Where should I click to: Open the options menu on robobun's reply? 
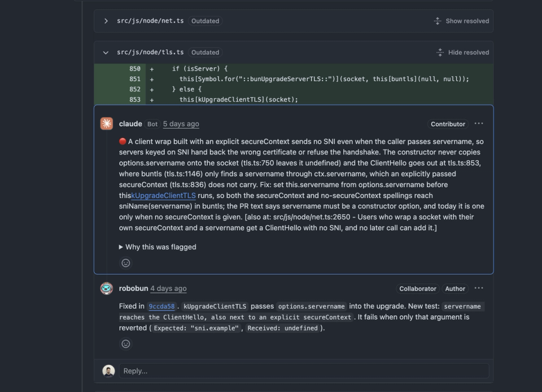479,288
